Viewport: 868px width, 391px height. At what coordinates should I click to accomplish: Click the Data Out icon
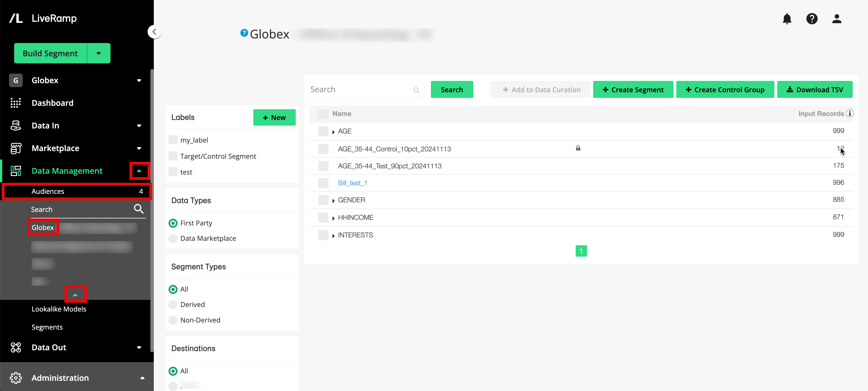point(16,347)
